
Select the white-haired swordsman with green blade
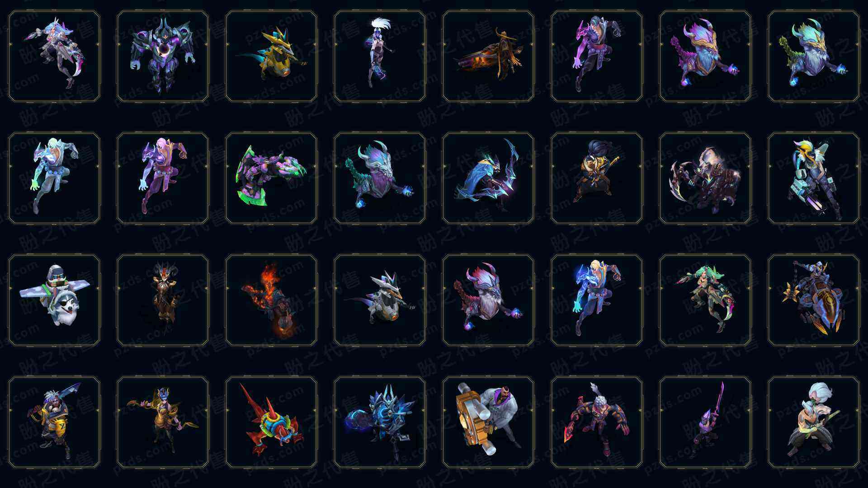pyautogui.click(x=814, y=422)
